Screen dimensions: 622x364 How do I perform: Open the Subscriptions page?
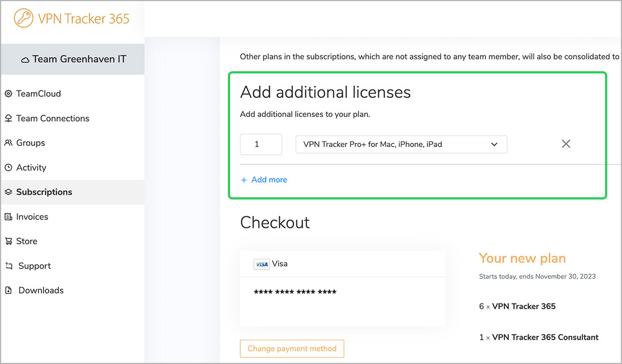(x=44, y=192)
